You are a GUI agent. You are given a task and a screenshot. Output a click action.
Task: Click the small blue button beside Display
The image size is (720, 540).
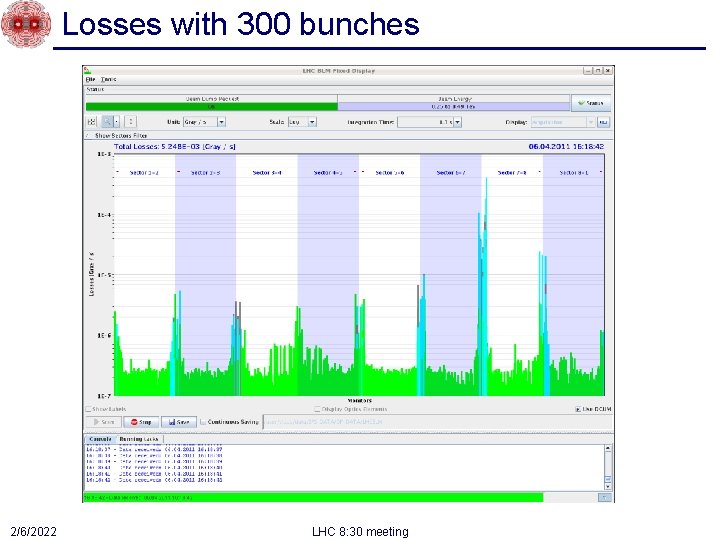(x=603, y=122)
